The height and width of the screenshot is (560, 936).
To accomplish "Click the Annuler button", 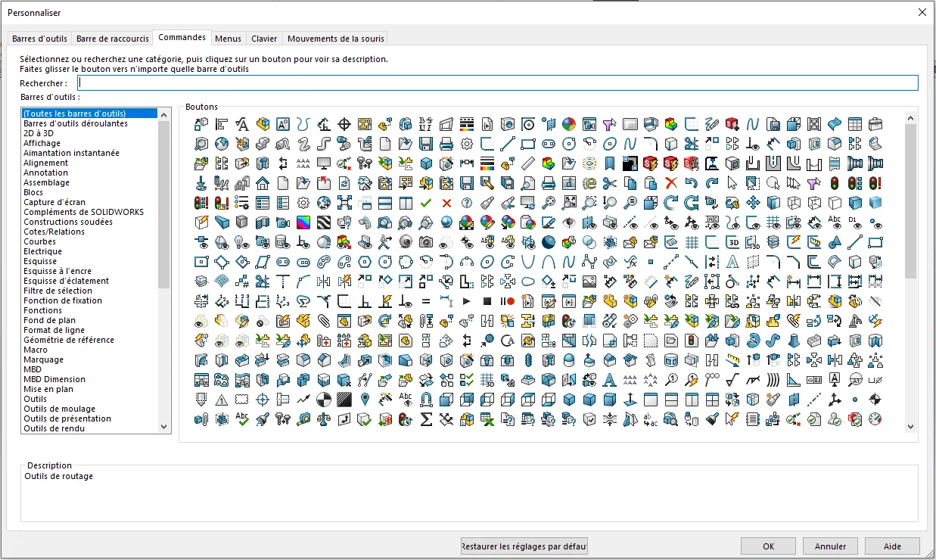I will pos(830,546).
